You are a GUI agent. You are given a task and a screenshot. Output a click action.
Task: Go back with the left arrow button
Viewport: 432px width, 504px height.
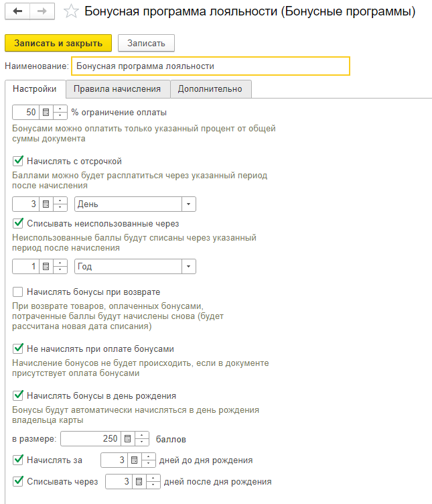click(17, 11)
